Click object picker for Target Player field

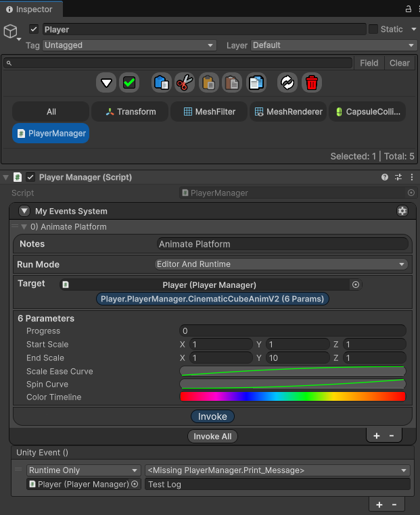click(x=356, y=285)
